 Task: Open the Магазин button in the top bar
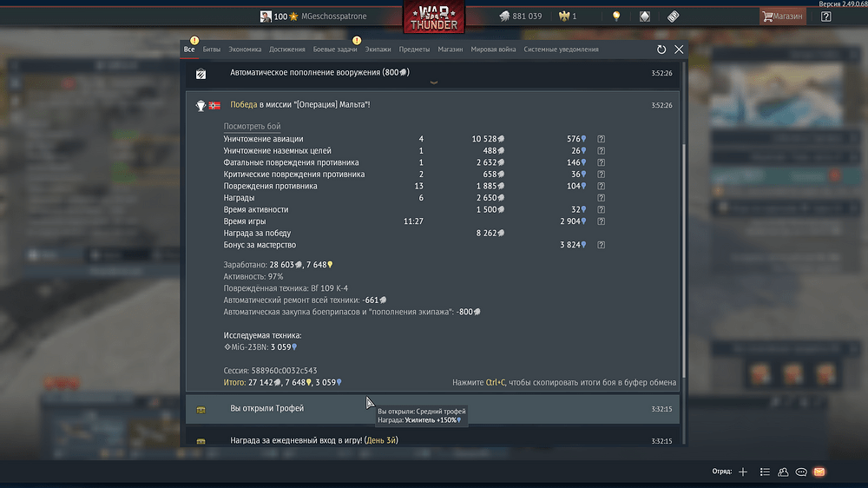click(x=782, y=16)
